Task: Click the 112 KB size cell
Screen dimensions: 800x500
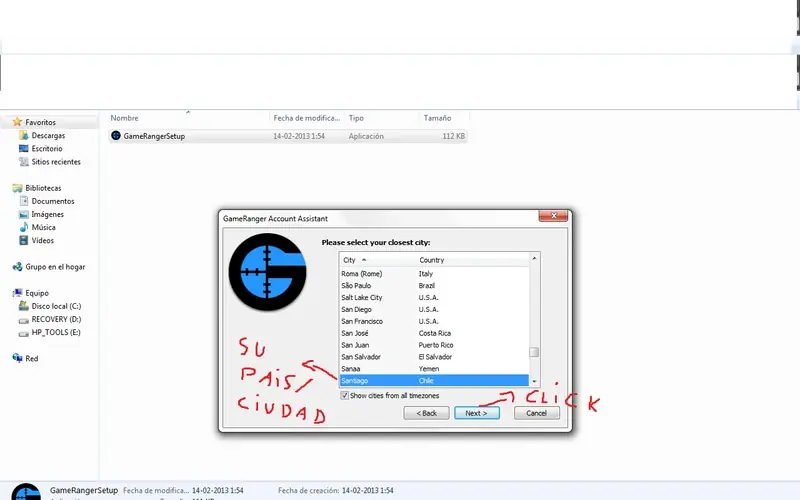Action: pos(454,136)
